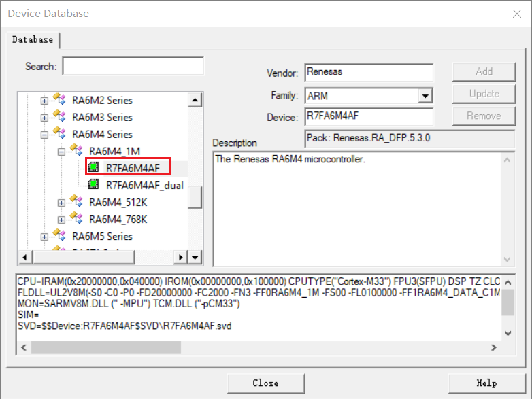Select the RA6M4_768K tree label
This screenshot has width=532, height=399.
118,220
